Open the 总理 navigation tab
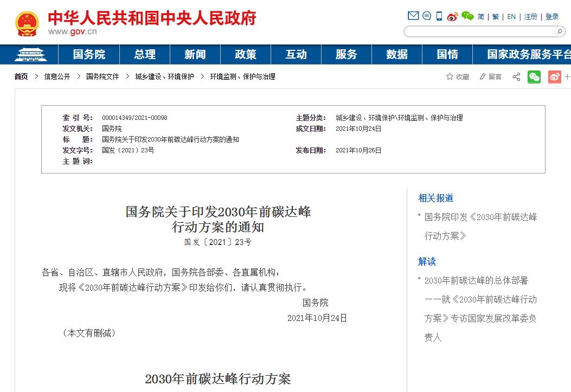The width and height of the screenshot is (571, 392). click(145, 55)
